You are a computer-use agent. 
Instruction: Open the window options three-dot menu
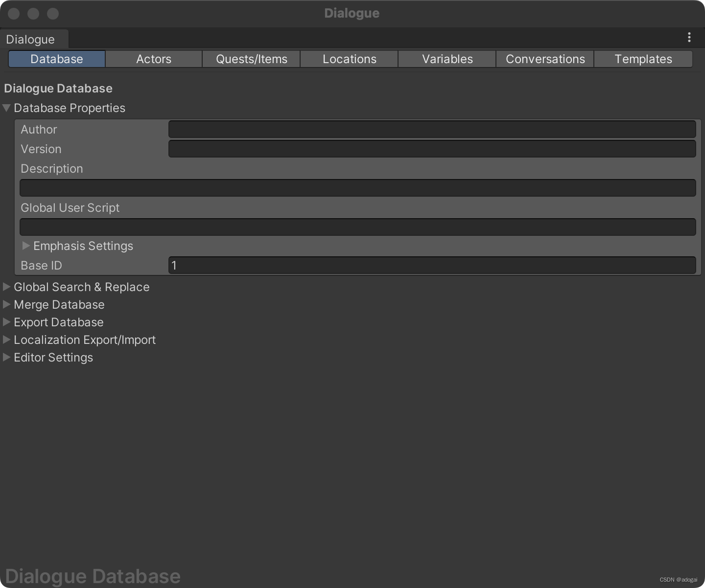(689, 37)
